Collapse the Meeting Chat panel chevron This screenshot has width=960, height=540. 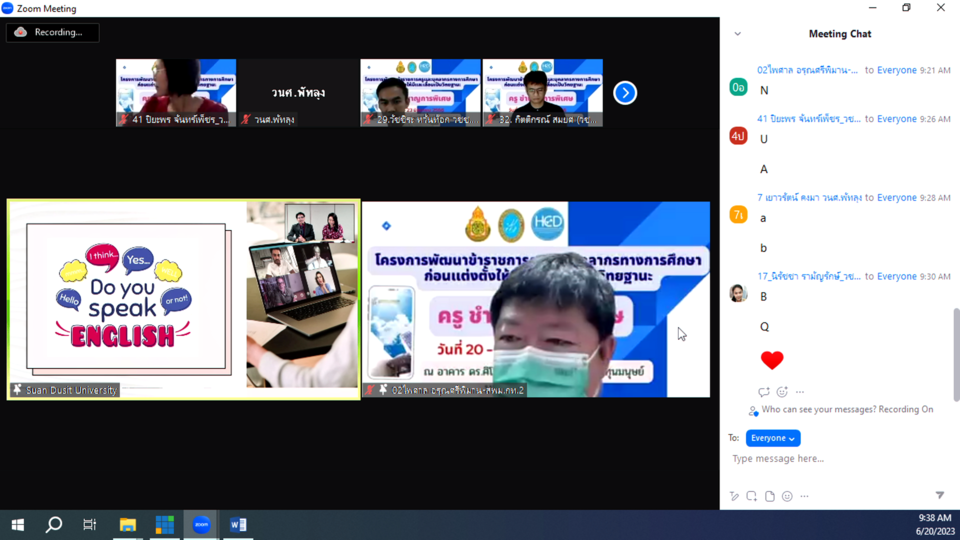738,34
